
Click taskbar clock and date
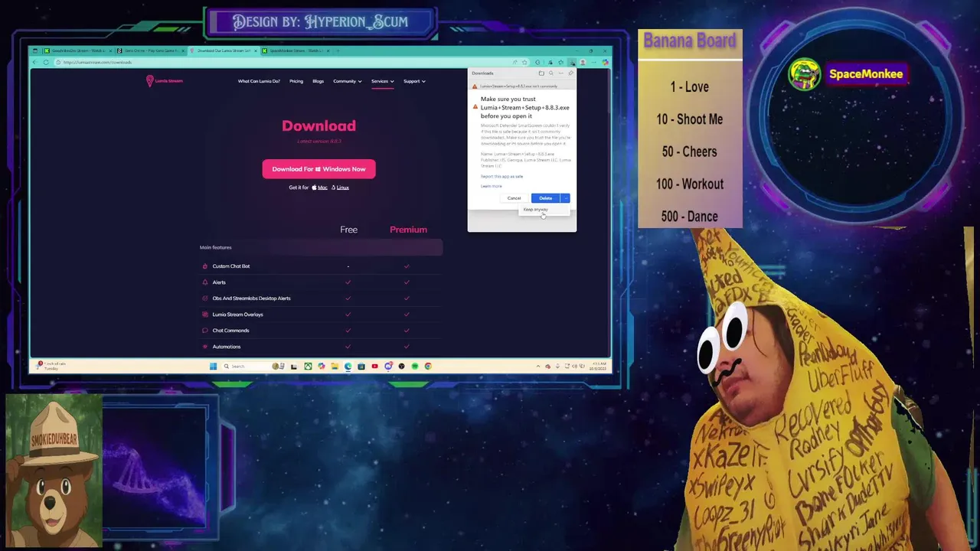[x=597, y=367]
